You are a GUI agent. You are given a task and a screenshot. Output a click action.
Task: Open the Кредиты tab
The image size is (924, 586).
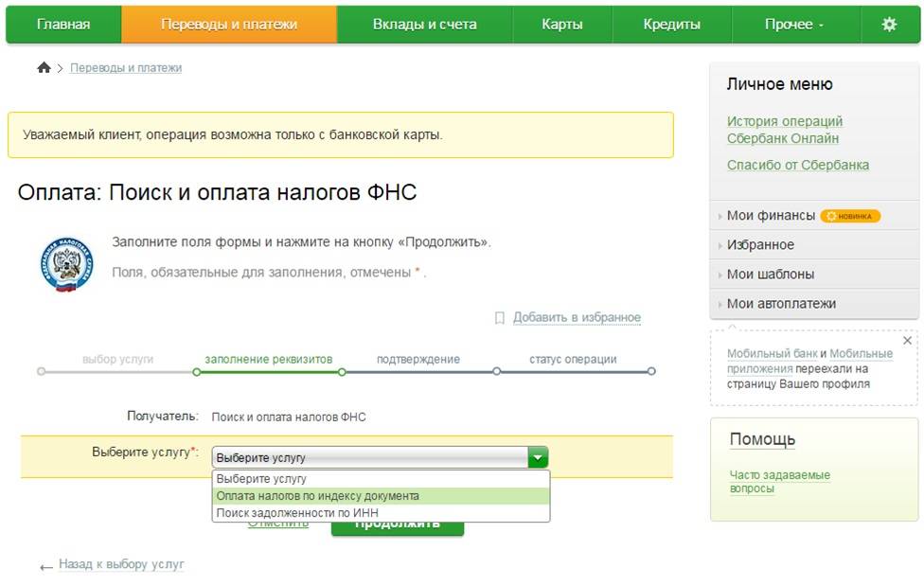[x=671, y=25]
